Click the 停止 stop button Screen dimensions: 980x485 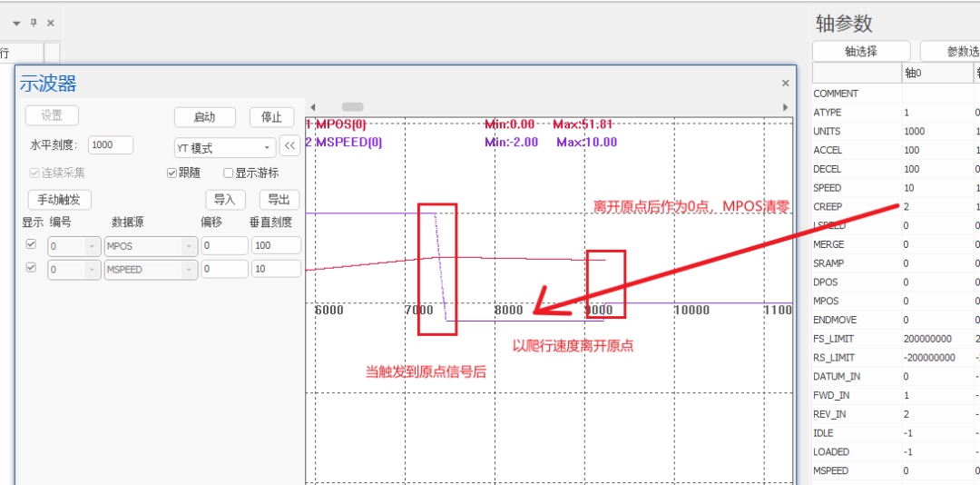point(272,117)
